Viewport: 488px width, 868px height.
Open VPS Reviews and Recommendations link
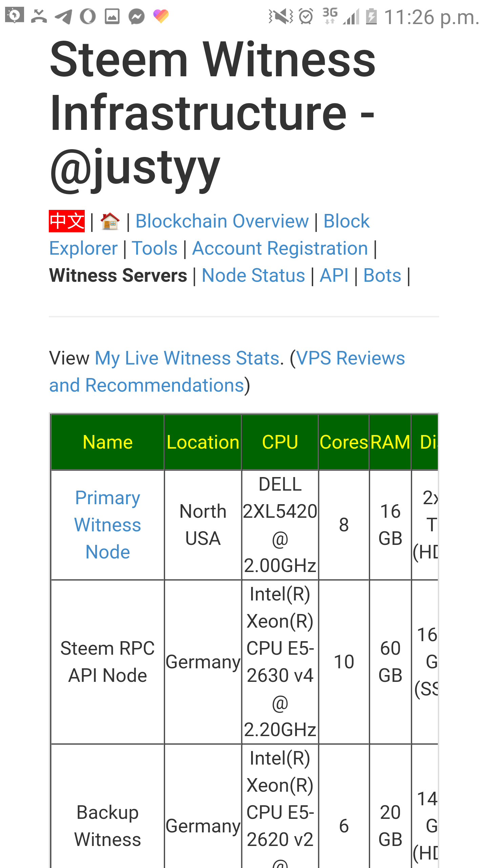pyautogui.click(x=227, y=372)
